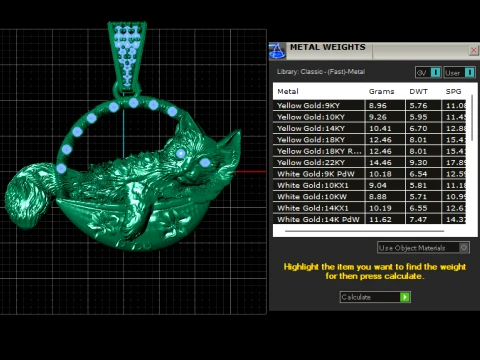Screen dimensions: 480x360
Task: Click the green arrow on Calculate
Action: coord(405,297)
